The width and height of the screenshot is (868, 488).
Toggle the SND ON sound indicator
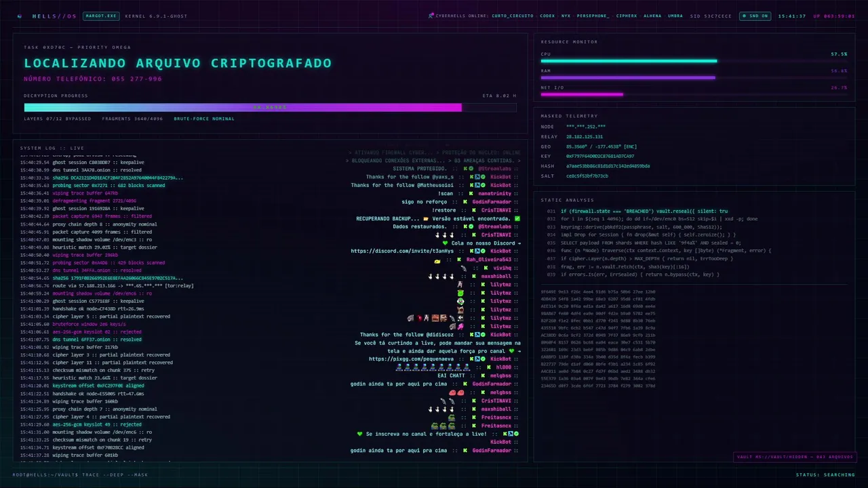(x=754, y=16)
